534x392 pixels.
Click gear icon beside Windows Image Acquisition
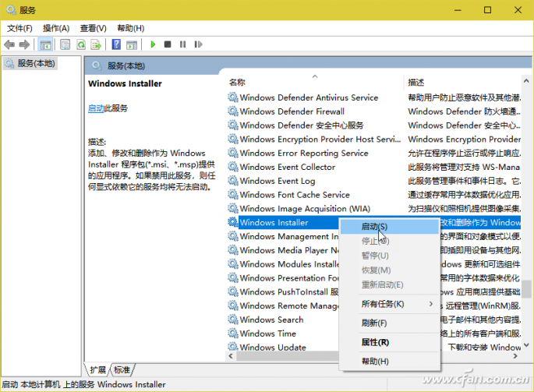pyautogui.click(x=233, y=208)
